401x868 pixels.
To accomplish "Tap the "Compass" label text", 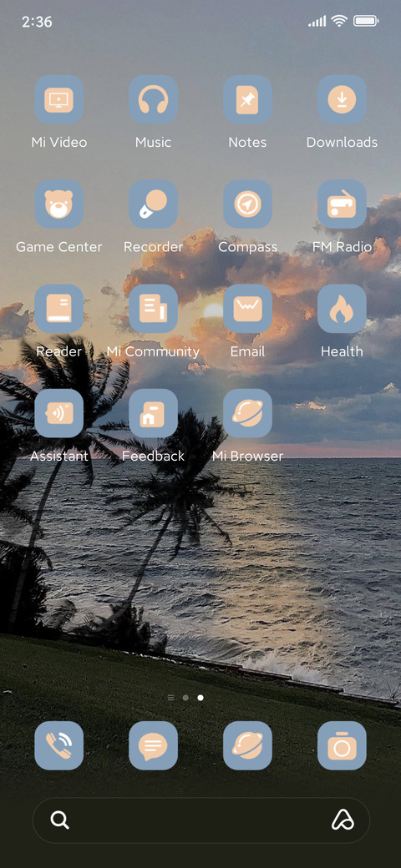I will pos(247,247).
